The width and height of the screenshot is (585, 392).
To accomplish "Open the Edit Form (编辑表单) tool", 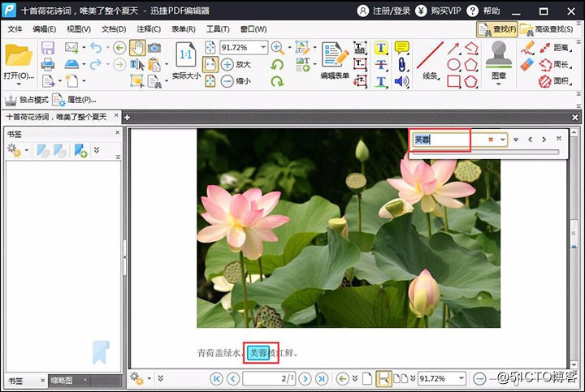I will pos(334,60).
